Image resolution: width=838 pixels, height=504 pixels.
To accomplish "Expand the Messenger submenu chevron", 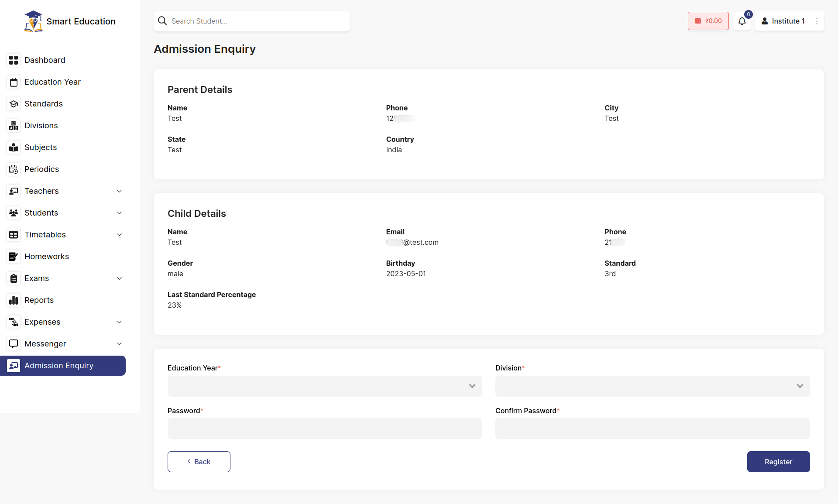I will pyautogui.click(x=120, y=344).
